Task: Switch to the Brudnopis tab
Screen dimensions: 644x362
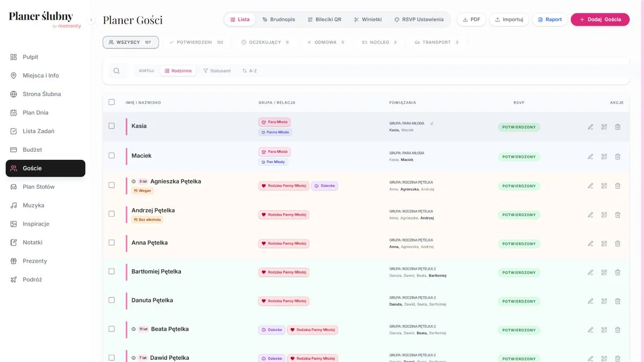Action: click(279, 19)
